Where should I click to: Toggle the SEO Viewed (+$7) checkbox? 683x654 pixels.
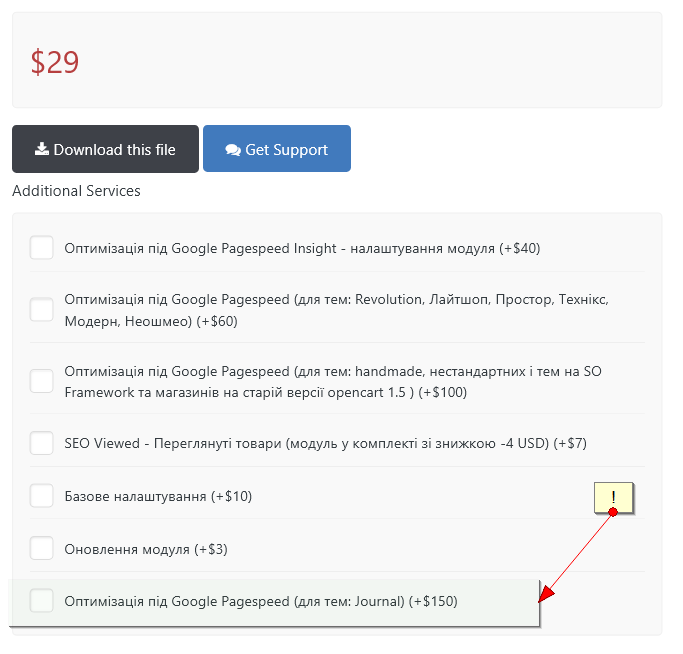(42, 443)
